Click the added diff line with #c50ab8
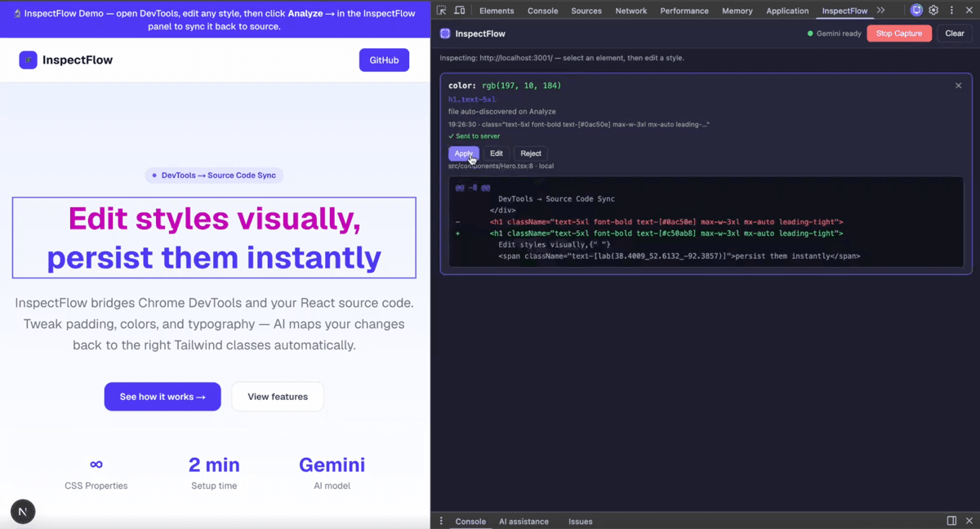980x529 pixels. click(x=666, y=233)
